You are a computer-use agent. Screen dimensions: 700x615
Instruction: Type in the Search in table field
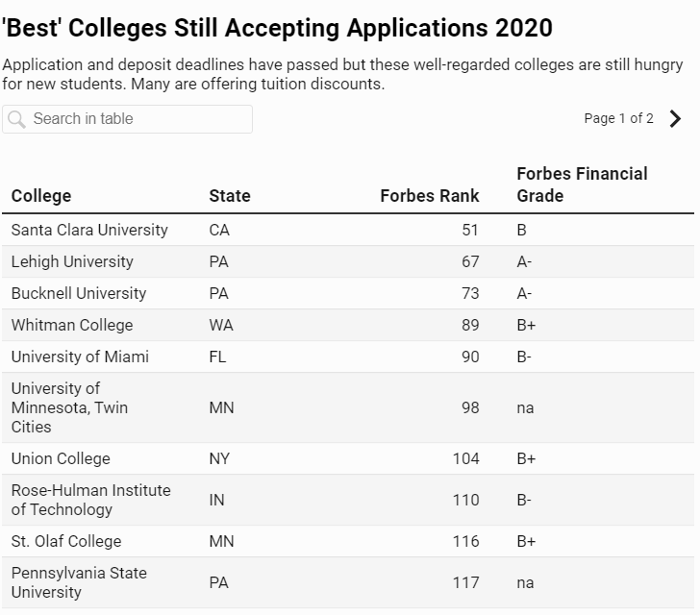pos(135,119)
